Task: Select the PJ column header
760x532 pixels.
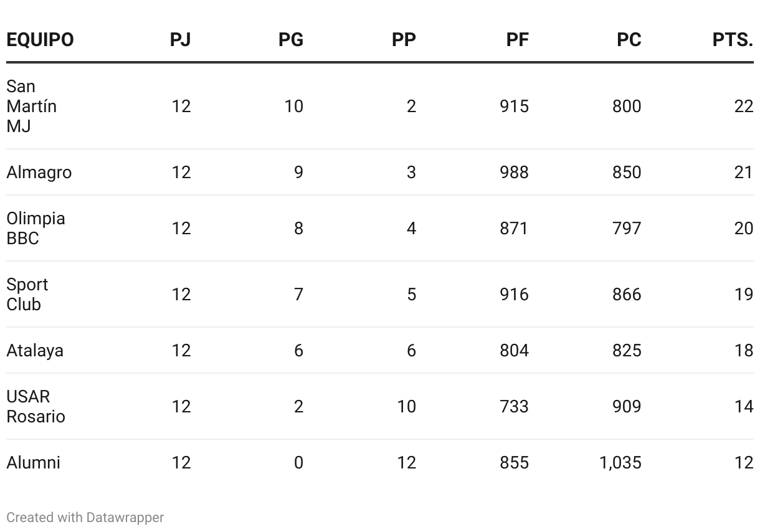Action: pyautogui.click(x=180, y=40)
